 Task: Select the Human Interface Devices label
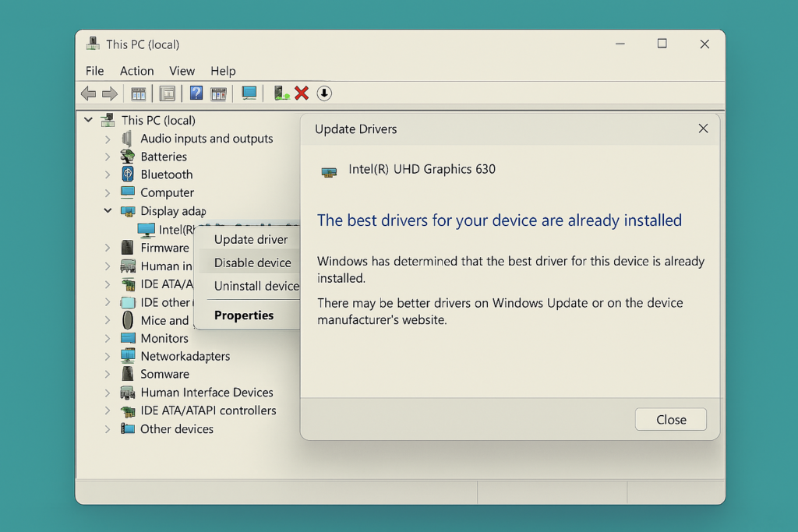click(207, 393)
